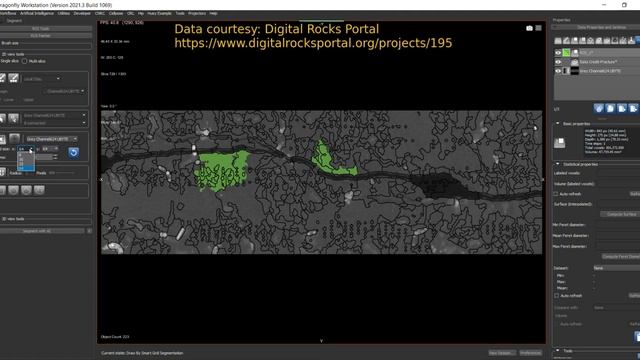Click the fourth round tool icon below Radius
The height and width of the screenshot is (360, 640).
[x=39, y=190]
